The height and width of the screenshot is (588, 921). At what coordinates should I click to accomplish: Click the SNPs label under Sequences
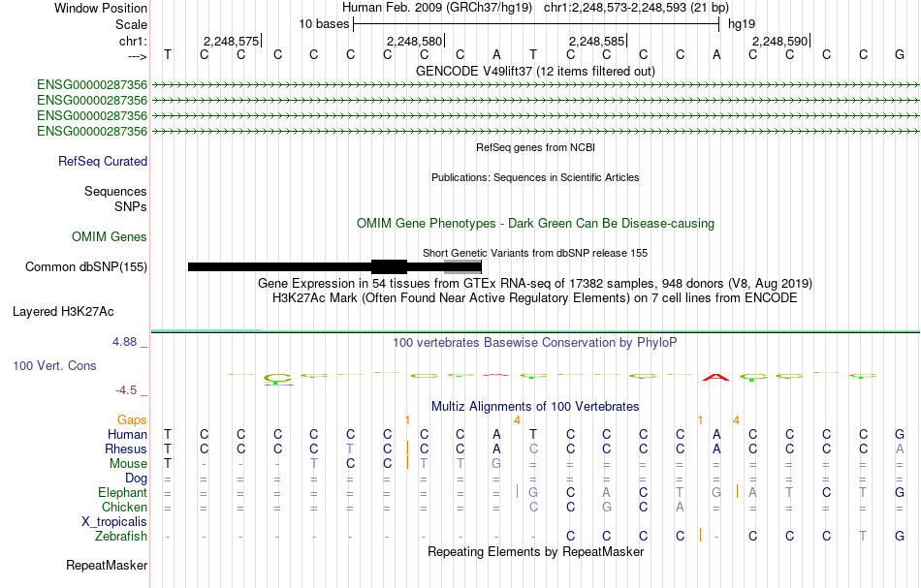pyautogui.click(x=131, y=206)
